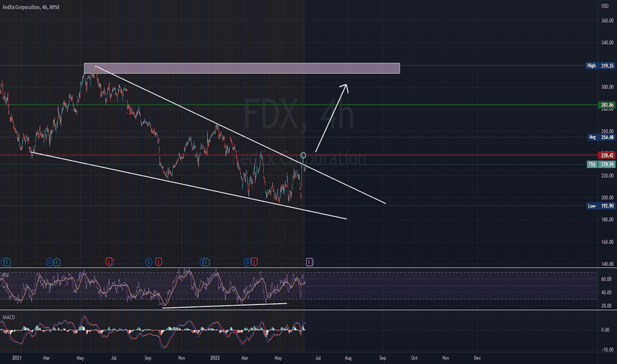Screen dimensions: 617x364
Task: Click the red 238.42 price level label
Action: [x=607, y=156]
